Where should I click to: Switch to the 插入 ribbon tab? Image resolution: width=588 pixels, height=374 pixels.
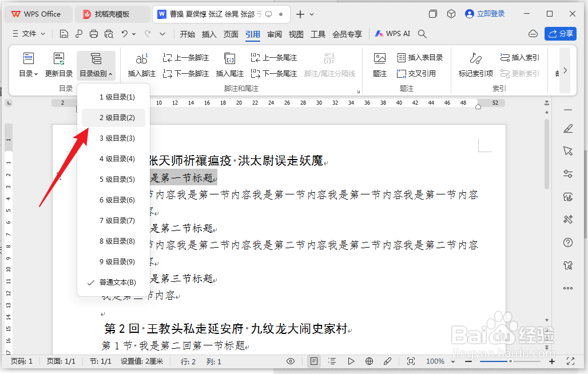(209, 34)
